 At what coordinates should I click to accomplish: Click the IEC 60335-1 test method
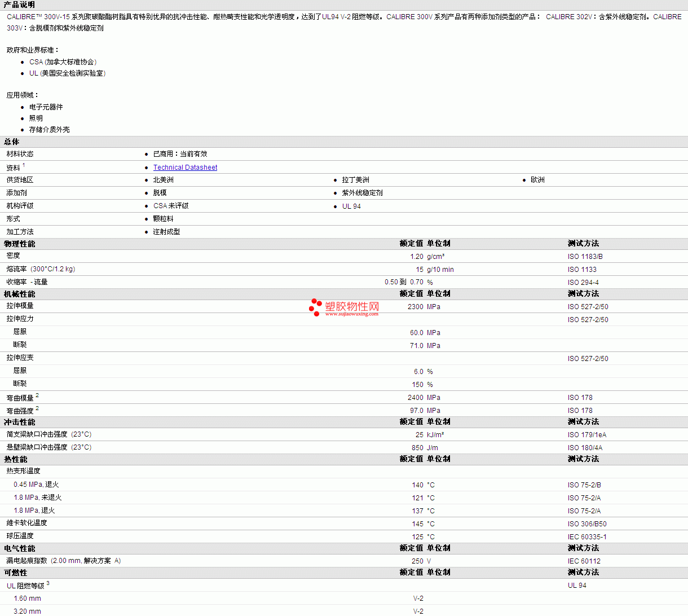pos(587,537)
